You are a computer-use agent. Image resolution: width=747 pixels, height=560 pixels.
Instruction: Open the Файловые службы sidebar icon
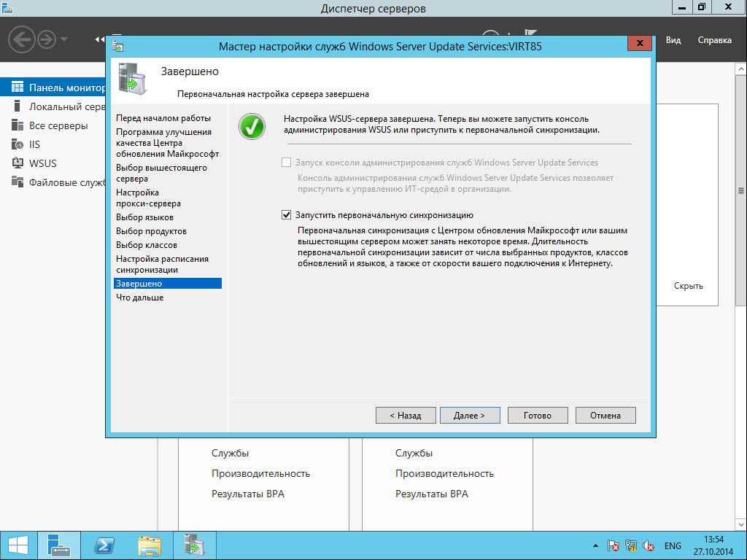click(18, 182)
